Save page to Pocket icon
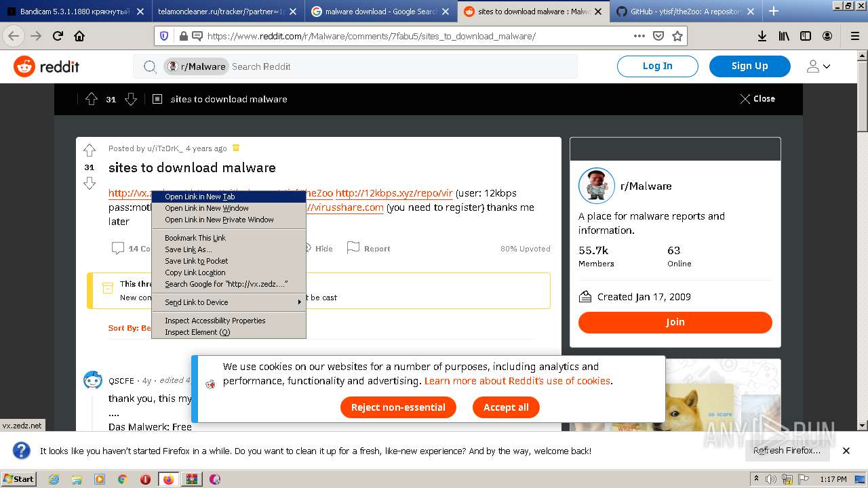Viewport: 868px width, 488px height. 658,36
